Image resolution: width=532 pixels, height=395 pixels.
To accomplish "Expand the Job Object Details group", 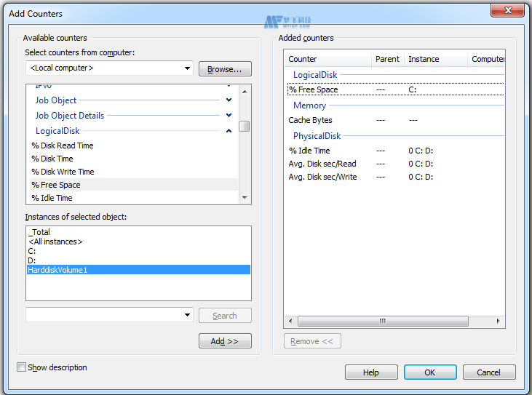I will pos(229,116).
